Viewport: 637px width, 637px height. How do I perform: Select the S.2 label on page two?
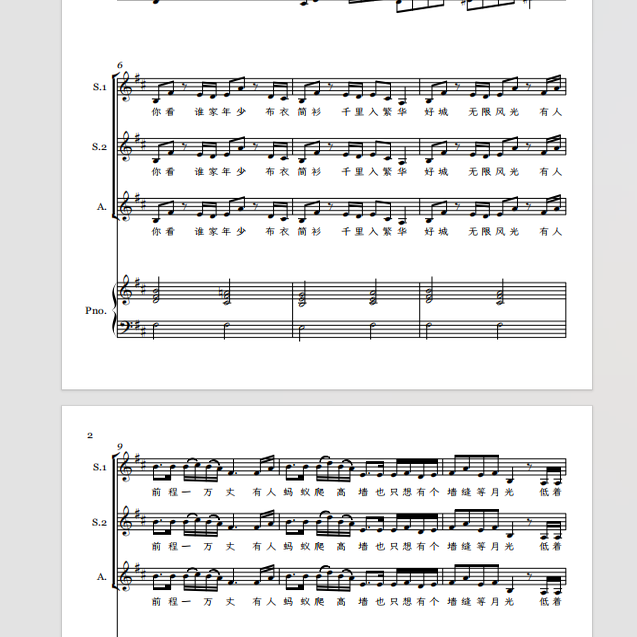coord(100,522)
